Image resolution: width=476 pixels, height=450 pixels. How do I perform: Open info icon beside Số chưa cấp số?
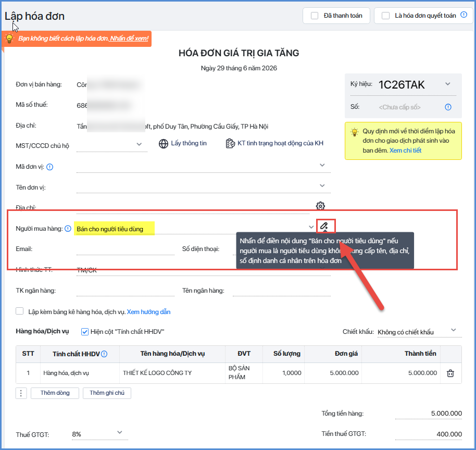coord(448,107)
